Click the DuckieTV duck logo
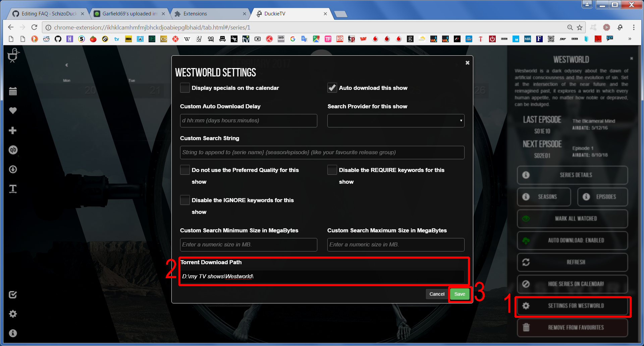The height and width of the screenshot is (346, 644). 13,55
